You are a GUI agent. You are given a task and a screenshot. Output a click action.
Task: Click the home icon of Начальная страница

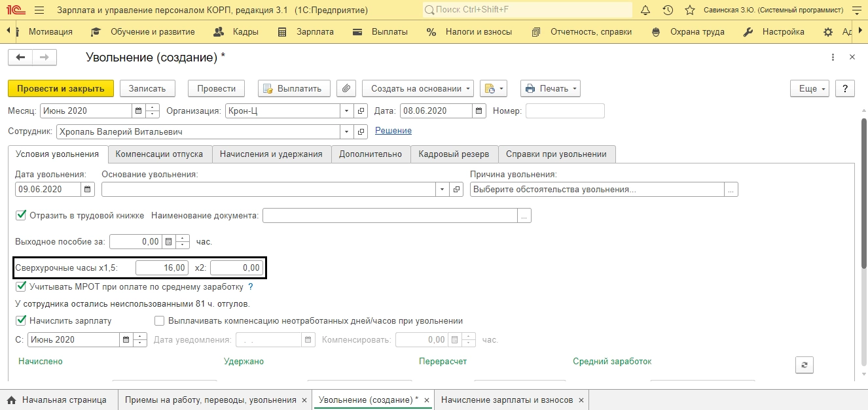11,400
